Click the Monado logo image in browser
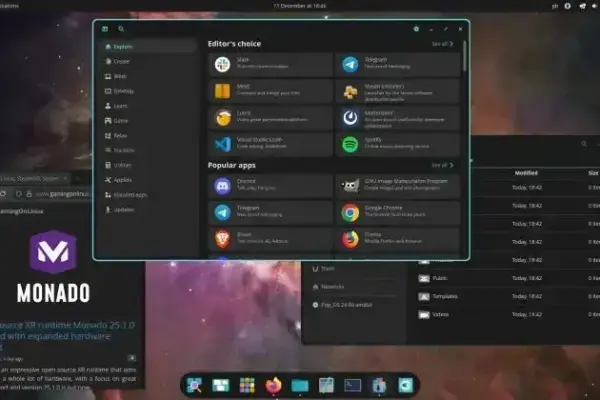 (x=53, y=266)
